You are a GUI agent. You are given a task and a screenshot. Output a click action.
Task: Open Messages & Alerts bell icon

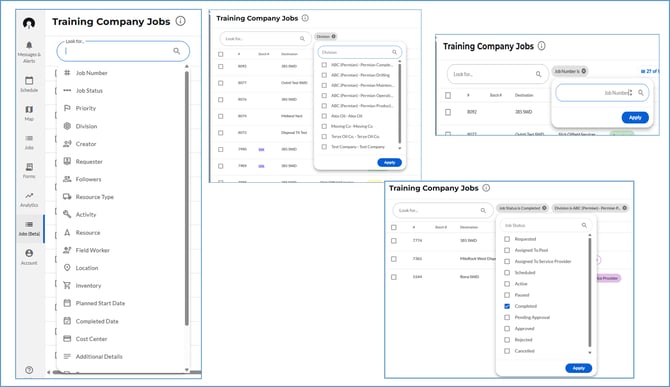point(29,45)
